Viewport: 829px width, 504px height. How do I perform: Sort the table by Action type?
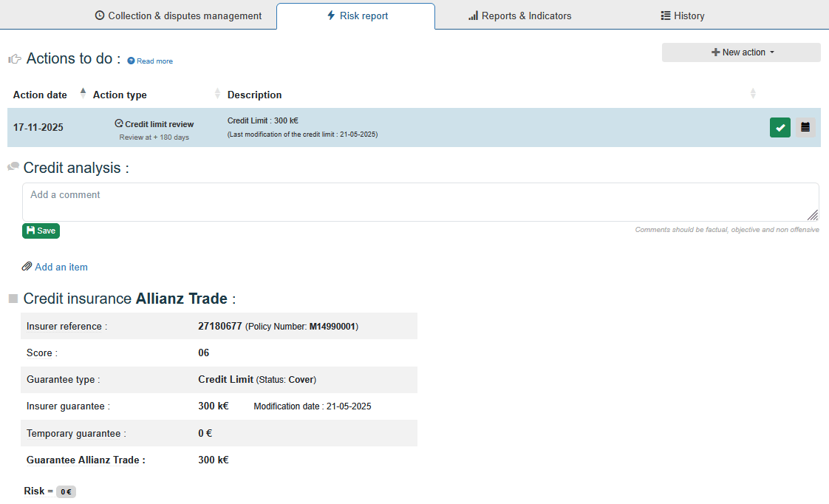tap(217, 94)
